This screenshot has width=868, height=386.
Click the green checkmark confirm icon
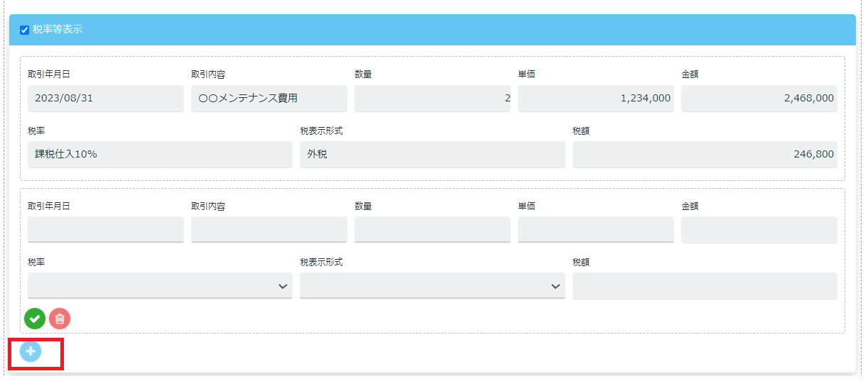[35, 319]
